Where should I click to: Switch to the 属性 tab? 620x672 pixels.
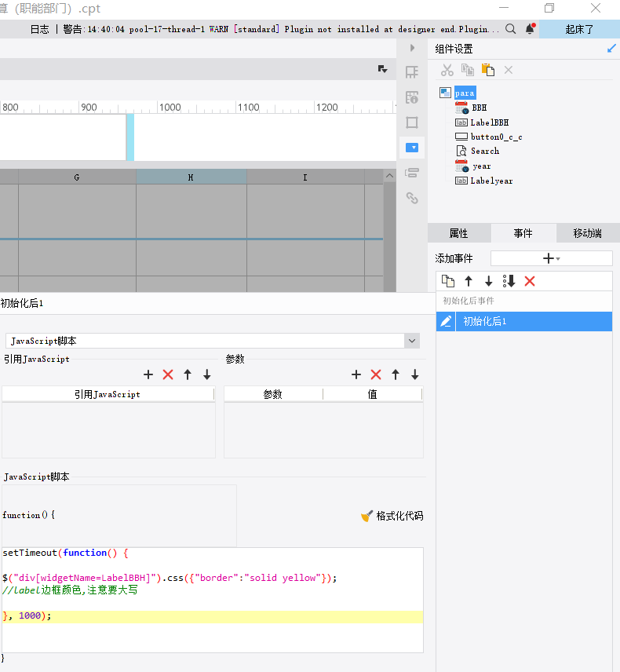click(459, 233)
